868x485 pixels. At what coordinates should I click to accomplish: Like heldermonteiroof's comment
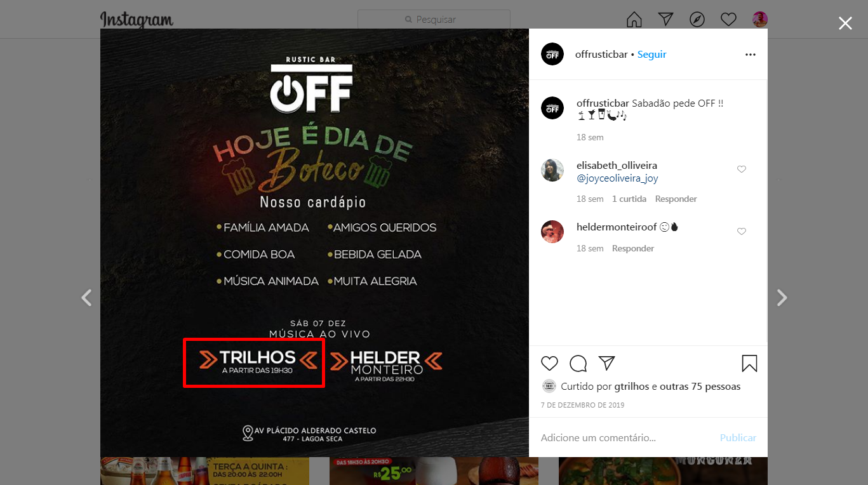click(x=741, y=231)
